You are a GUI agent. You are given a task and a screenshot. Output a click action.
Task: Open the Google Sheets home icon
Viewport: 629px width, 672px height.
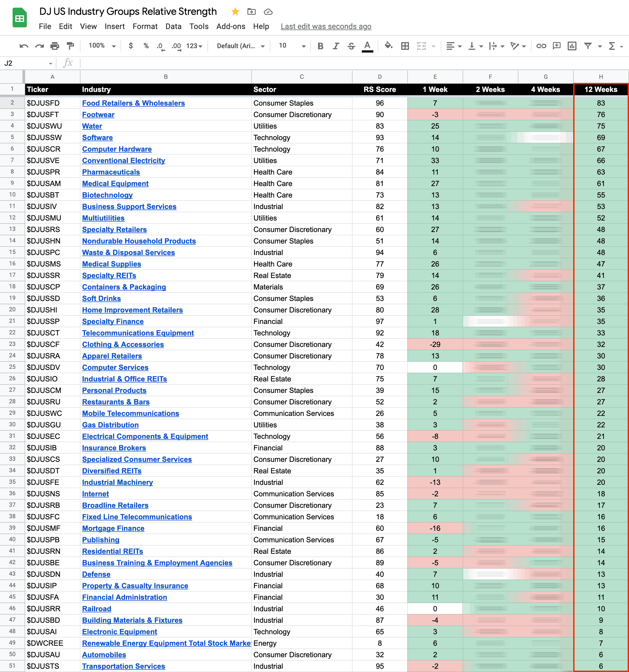point(20,18)
